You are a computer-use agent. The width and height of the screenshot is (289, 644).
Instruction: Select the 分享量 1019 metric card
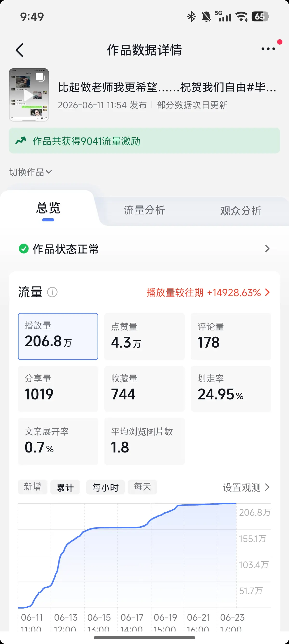tap(58, 389)
